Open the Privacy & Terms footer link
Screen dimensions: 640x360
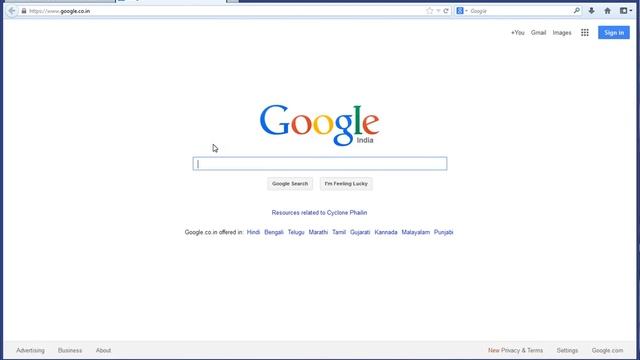tap(522, 350)
